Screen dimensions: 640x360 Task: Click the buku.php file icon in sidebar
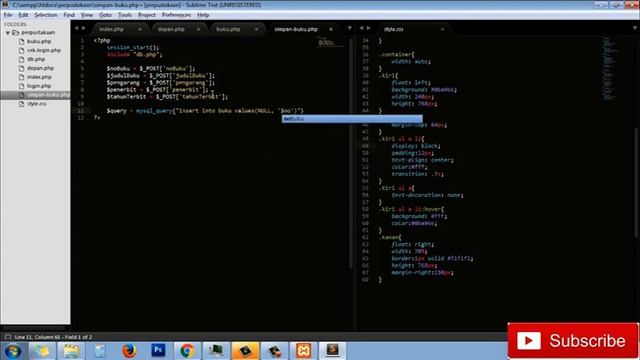tap(21, 41)
